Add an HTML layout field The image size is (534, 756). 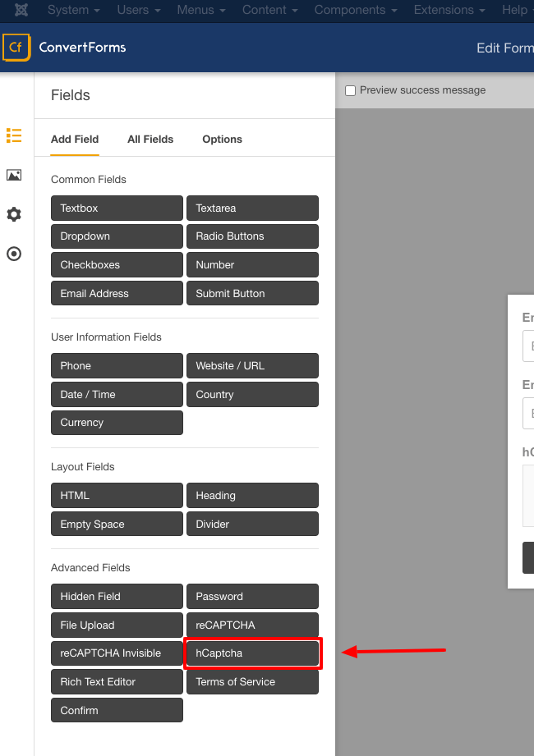117,495
